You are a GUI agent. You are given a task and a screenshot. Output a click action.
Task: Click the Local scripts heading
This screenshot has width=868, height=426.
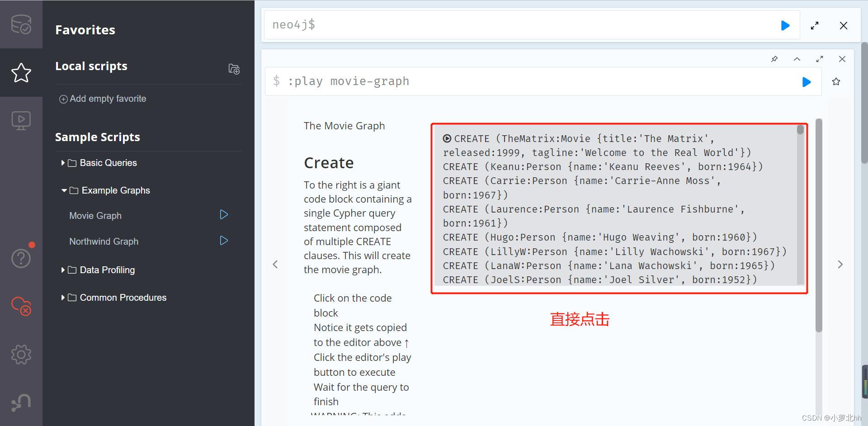pyautogui.click(x=91, y=66)
